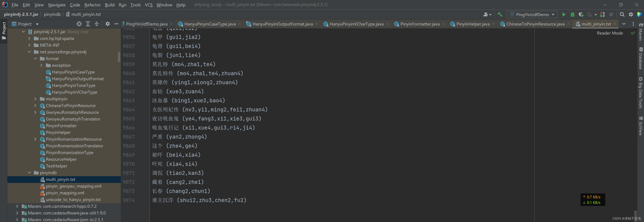Collapse the pinyindb folder
Screen dimensions: 644x222
29,173
